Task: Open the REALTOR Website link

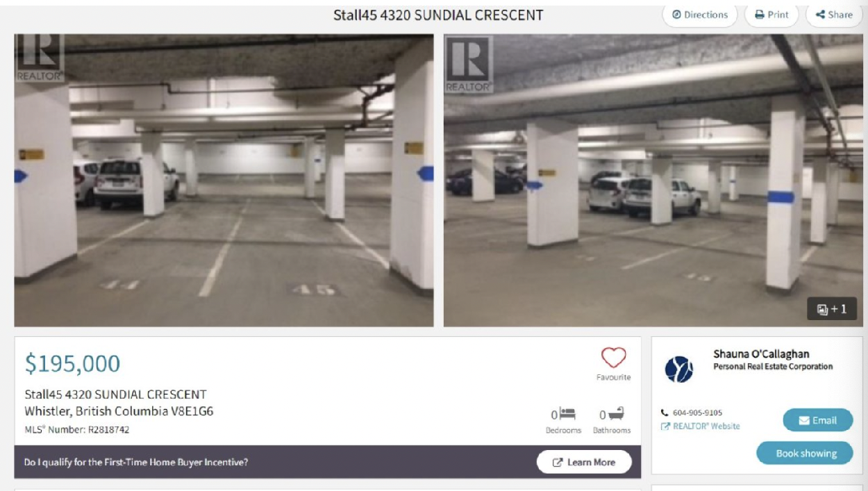Action: (701, 426)
